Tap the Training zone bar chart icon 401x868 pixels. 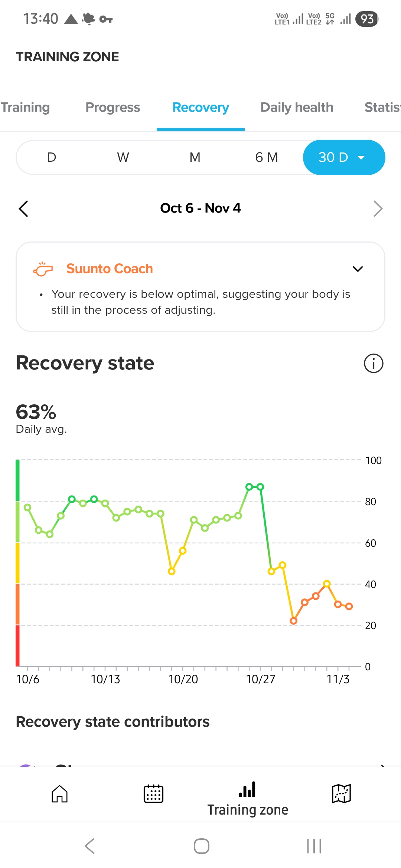click(x=247, y=789)
